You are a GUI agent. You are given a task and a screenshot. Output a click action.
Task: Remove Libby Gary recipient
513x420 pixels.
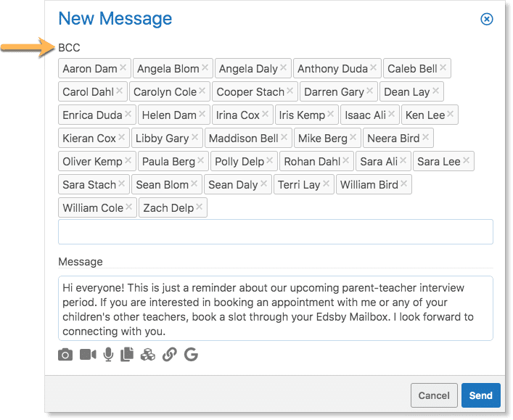pyautogui.click(x=194, y=137)
